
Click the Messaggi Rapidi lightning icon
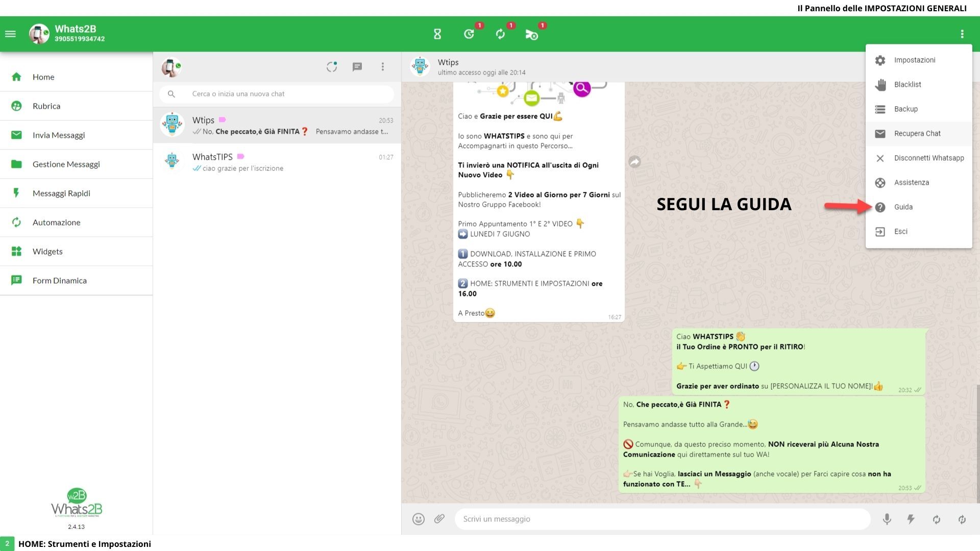click(x=16, y=193)
